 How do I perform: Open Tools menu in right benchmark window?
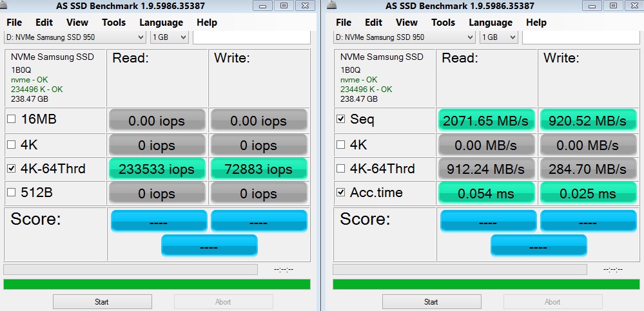click(443, 23)
